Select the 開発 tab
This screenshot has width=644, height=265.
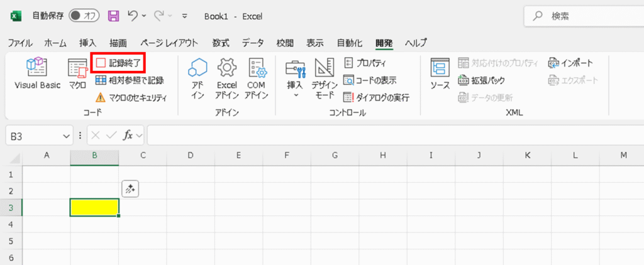click(x=384, y=43)
